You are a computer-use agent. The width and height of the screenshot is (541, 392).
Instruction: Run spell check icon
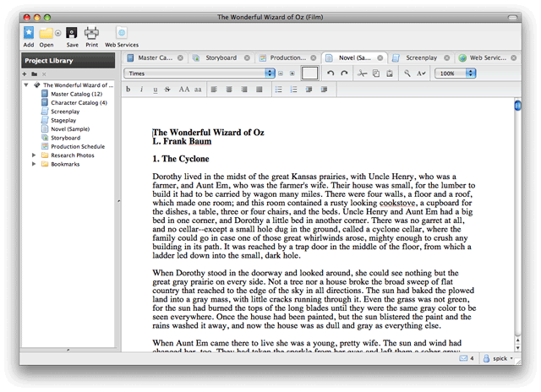coord(421,73)
